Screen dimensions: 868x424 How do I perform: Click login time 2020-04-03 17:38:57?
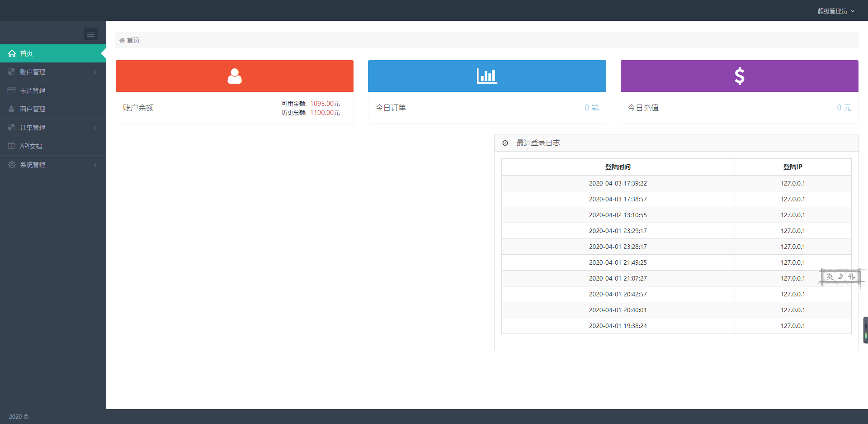[618, 199]
